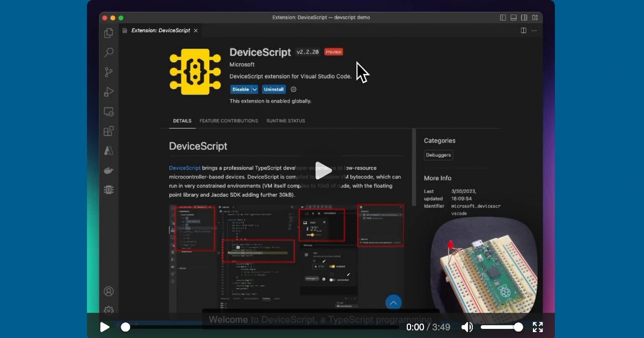The width and height of the screenshot is (644, 338).
Task: Open the Explorer view in activity bar
Action: click(109, 33)
